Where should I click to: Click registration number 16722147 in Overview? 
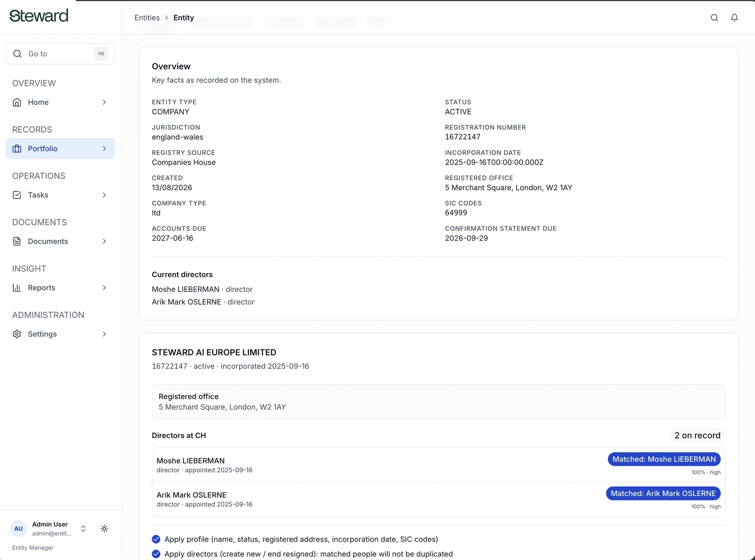[x=463, y=137]
